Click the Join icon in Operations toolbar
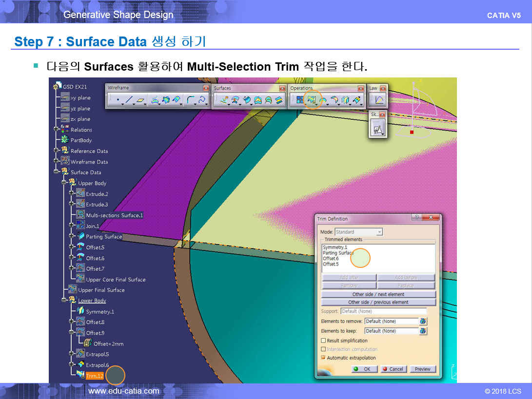Image resolution: width=532 pixels, height=399 pixels. coord(300,100)
